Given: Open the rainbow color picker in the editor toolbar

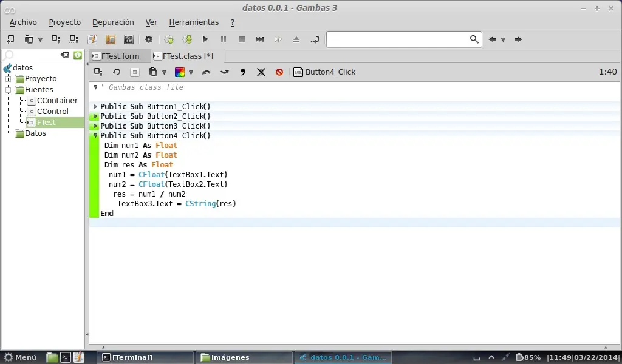Looking at the screenshot, I should (x=180, y=72).
